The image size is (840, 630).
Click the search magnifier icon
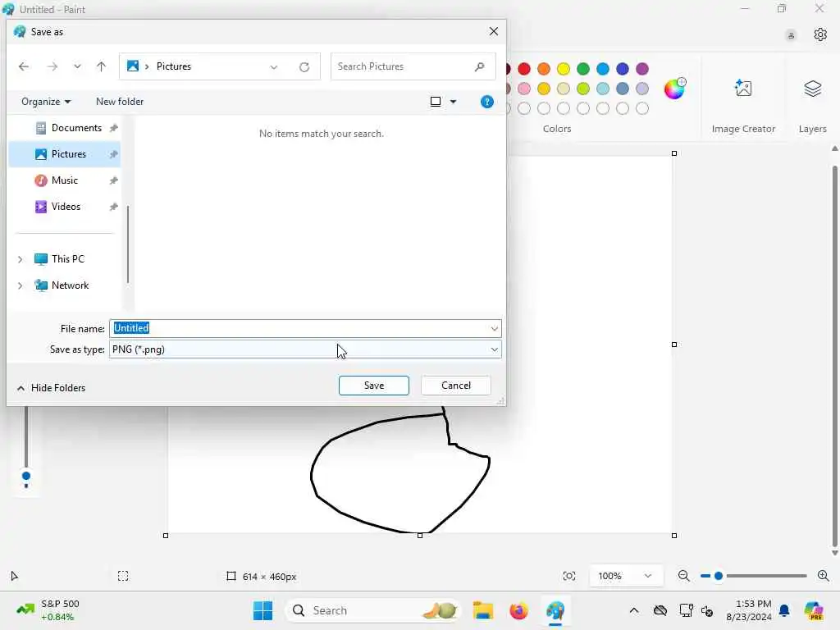pyautogui.click(x=479, y=66)
